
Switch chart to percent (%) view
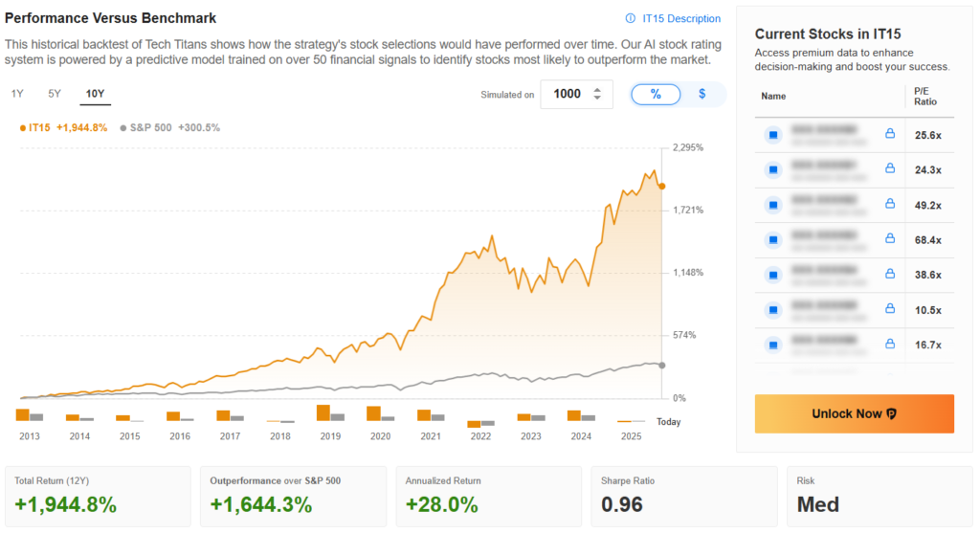click(x=656, y=94)
